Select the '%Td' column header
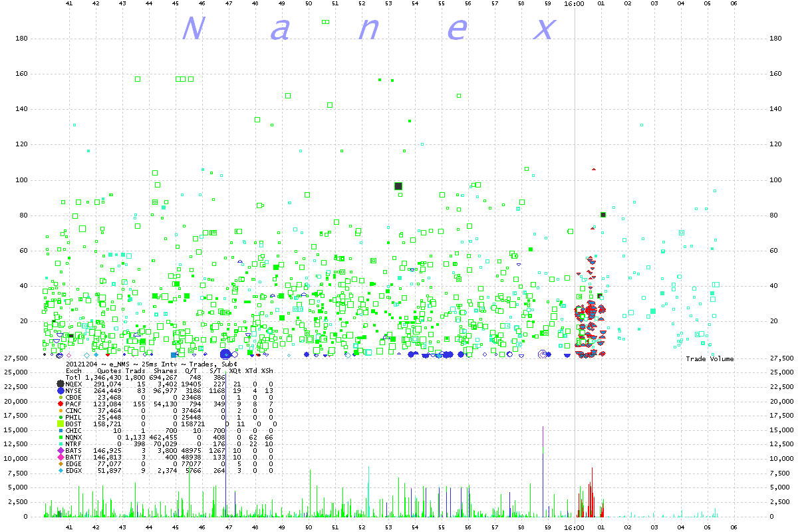This screenshot has height=532, width=798. tap(251, 371)
